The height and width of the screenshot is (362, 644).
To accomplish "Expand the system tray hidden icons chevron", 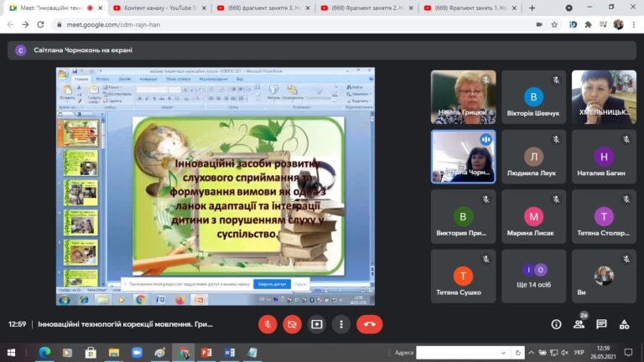I will (531, 353).
